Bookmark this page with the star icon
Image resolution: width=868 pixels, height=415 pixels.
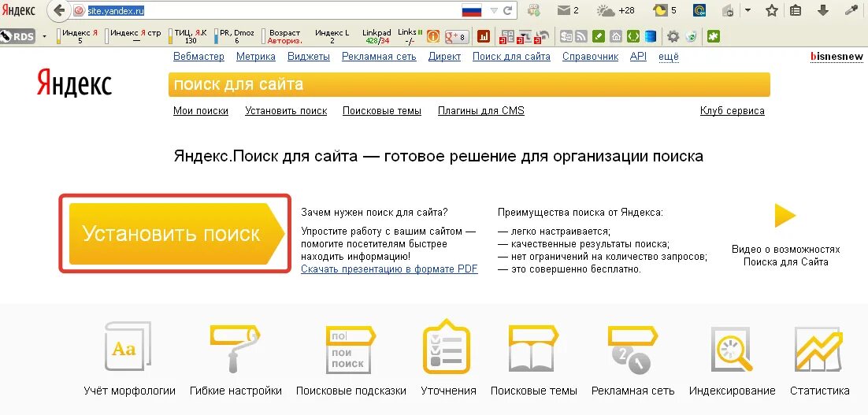[x=772, y=10]
